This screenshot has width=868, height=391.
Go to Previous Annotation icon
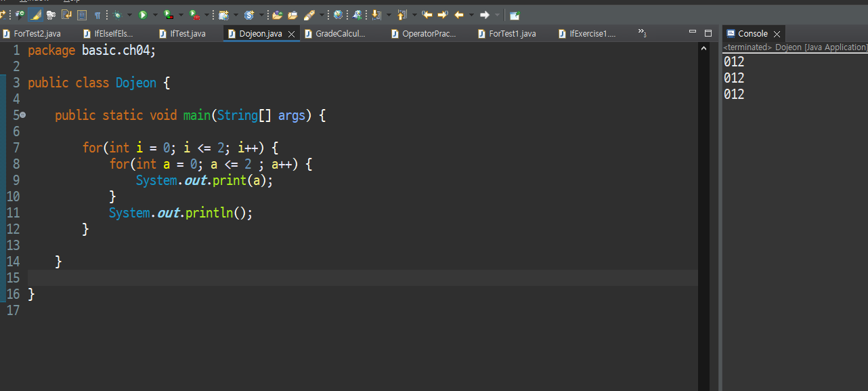tap(403, 15)
